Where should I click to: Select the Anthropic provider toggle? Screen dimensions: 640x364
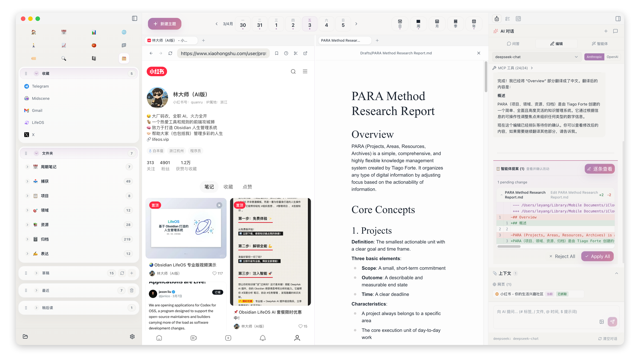[594, 57]
